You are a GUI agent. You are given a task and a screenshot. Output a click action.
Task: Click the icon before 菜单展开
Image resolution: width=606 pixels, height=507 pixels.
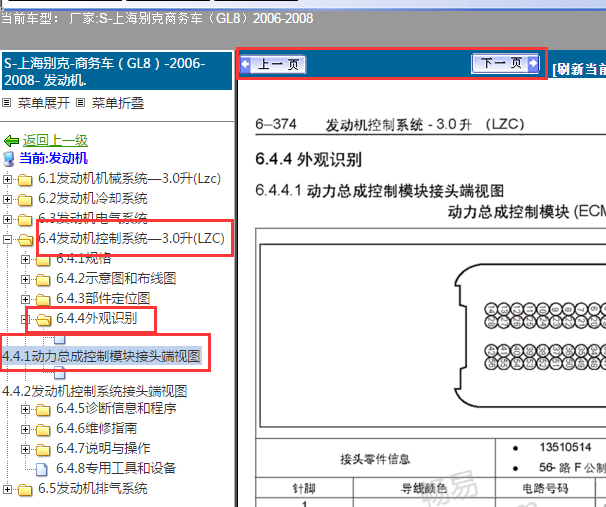tap(7, 103)
